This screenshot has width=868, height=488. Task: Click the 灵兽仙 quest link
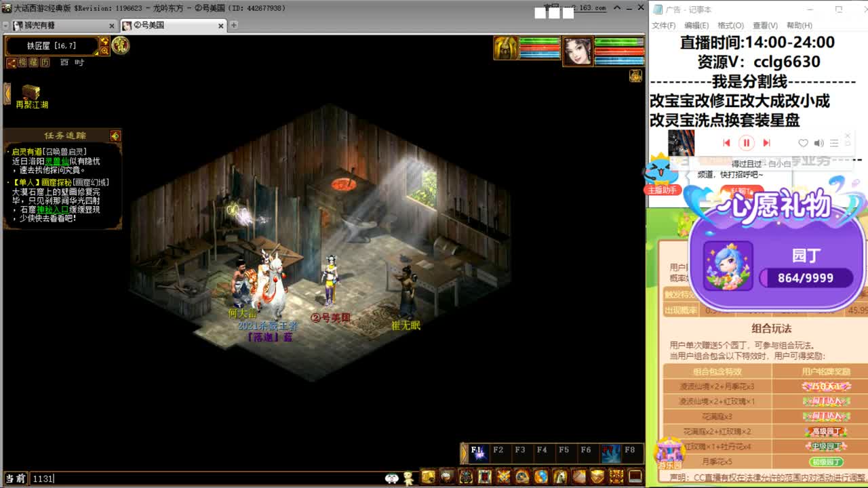(x=56, y=161)
